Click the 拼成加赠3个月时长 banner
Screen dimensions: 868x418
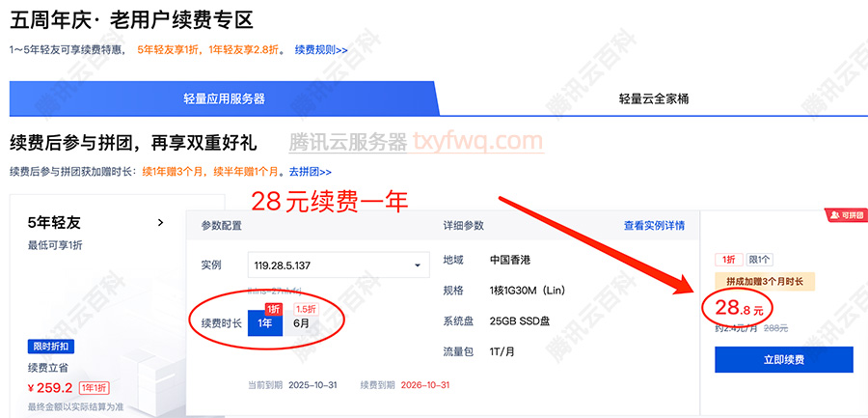coord(765,282)
